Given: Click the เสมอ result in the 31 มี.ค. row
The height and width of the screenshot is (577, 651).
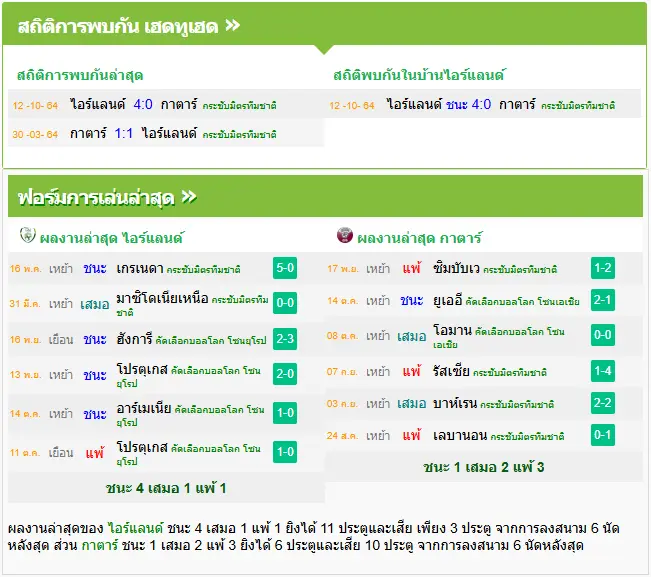Looking at the screenshot, I should (95, 304).
